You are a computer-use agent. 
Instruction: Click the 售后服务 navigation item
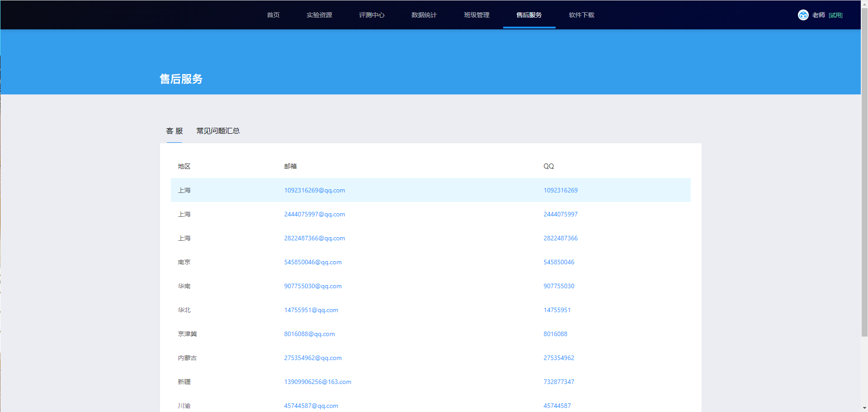(x=529, y=15)
